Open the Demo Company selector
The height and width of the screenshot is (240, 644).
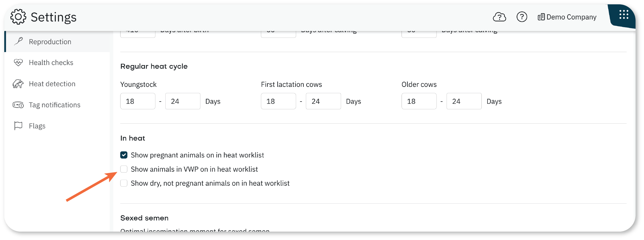click(x=567, y=17)
